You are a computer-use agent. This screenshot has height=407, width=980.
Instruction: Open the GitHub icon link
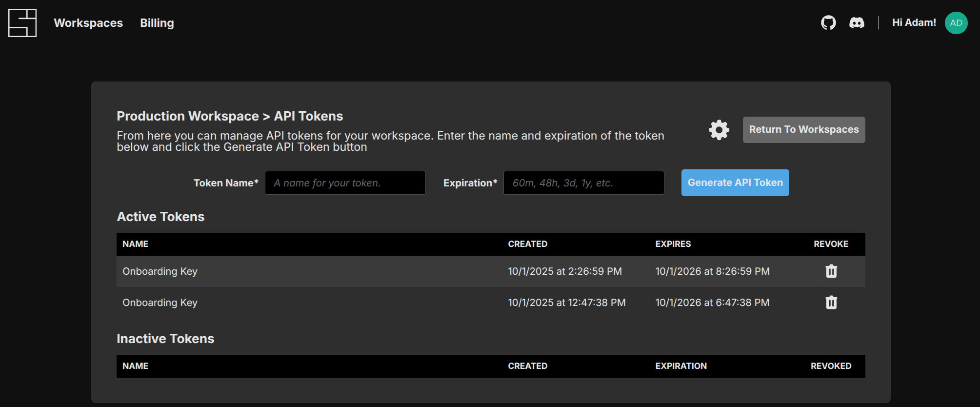tap(828, 23)
